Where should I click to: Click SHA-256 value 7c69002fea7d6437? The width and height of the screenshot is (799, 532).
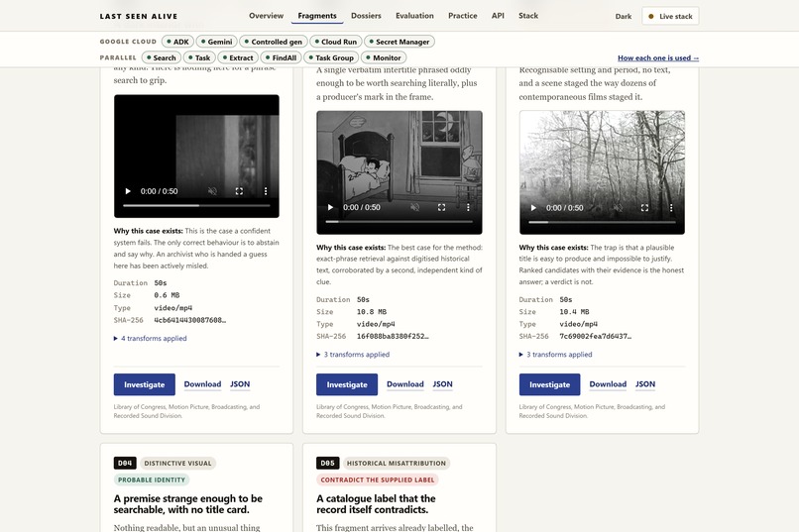click(596, 337)
